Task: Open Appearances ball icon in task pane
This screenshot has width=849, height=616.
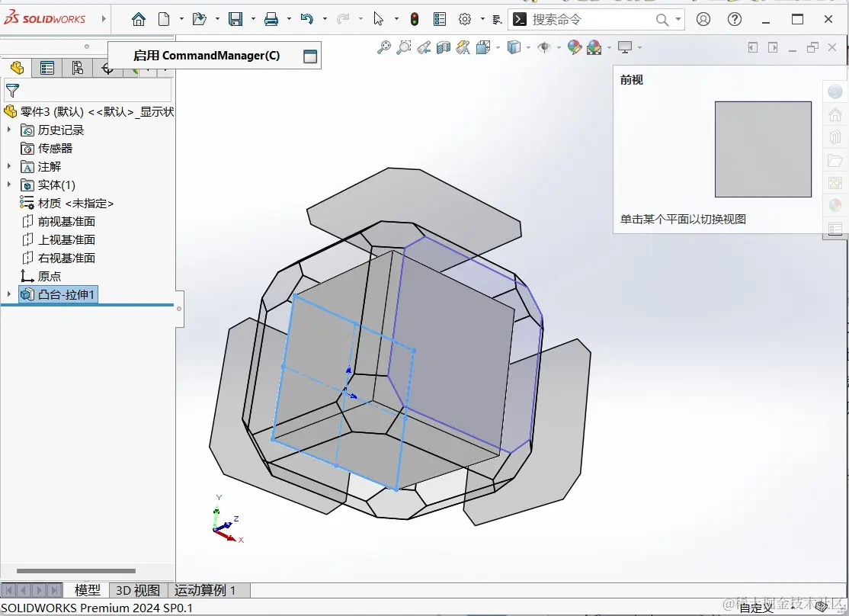Action: click(x=835, y=205)
